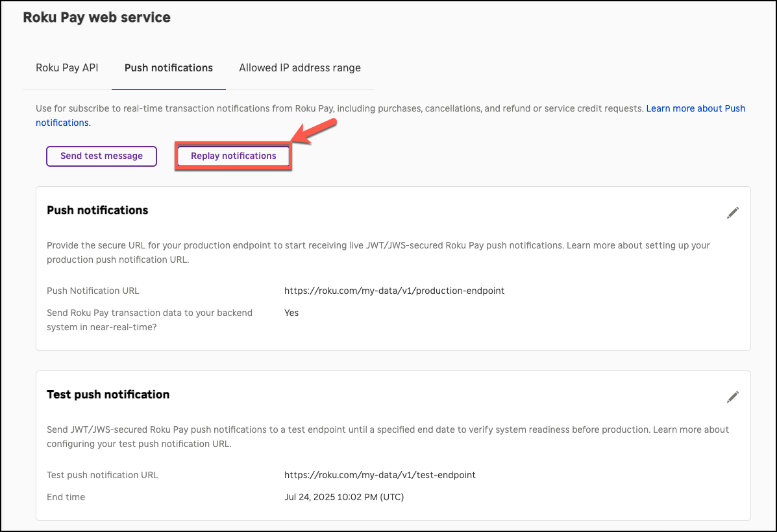
Task: Select the test-endpoint URL value
Action: (x=380, y=475)
